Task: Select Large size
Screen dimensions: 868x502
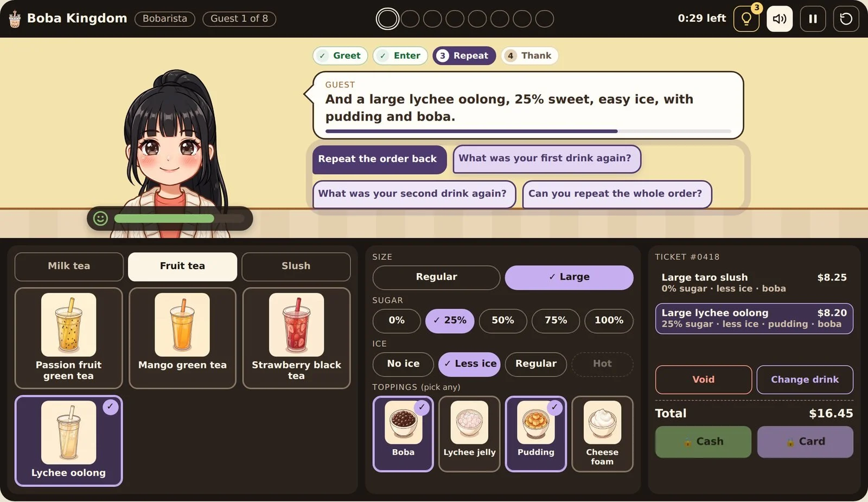Action: [x=569, y=277]
